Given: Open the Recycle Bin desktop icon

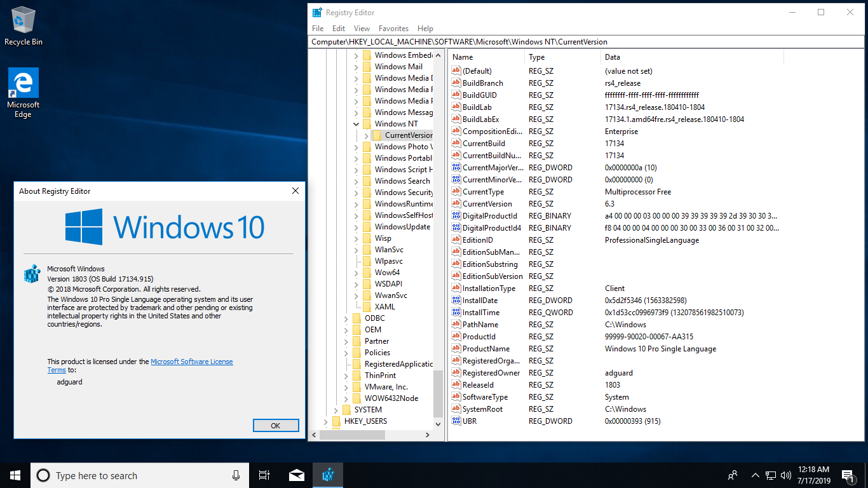Looking at the screenshot, I should (24, 26).
